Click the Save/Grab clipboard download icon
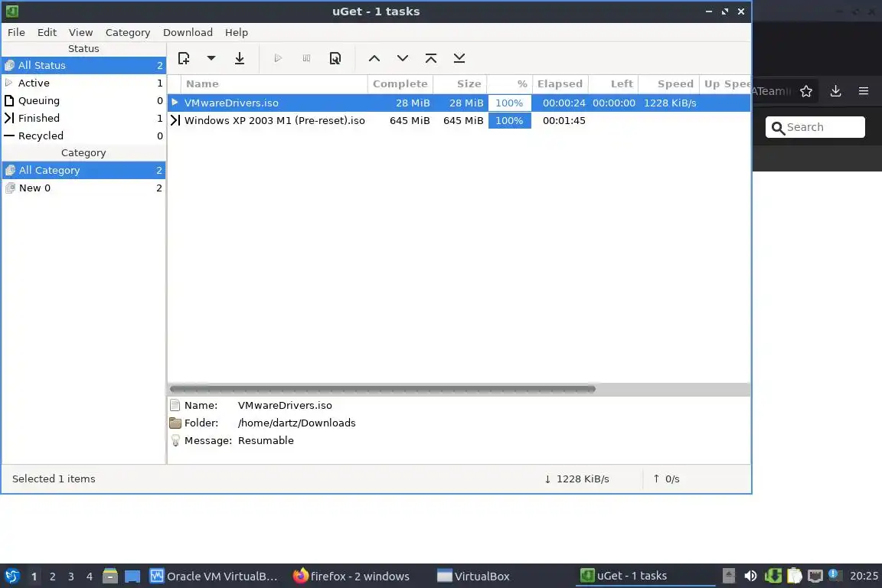Viewport: 882px width, 588px height. point(240,58)
